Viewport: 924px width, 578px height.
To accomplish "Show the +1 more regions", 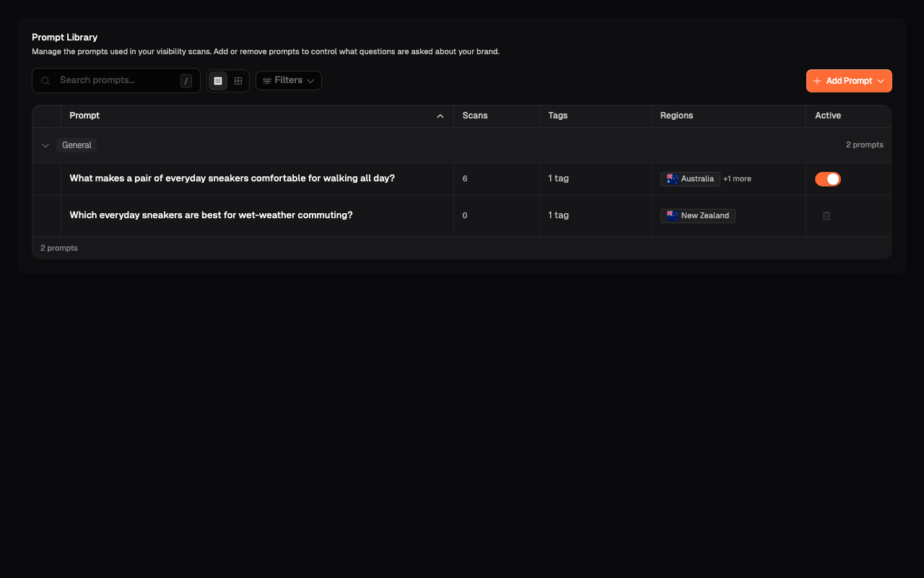I will tap(737, 178).
